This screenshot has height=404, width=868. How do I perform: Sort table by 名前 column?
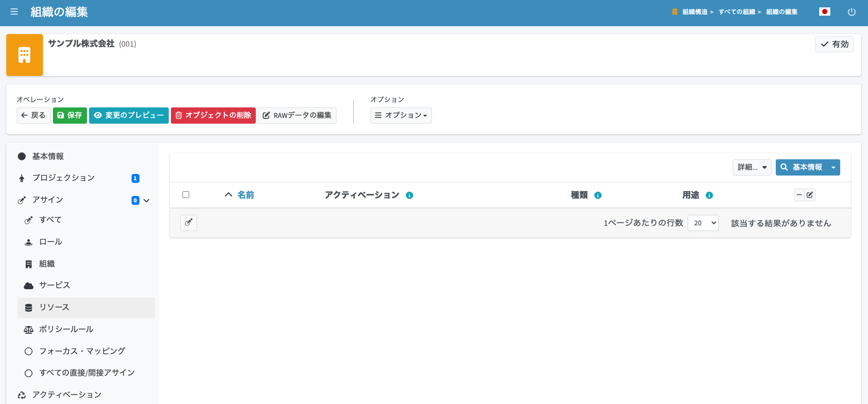[245, 195]
